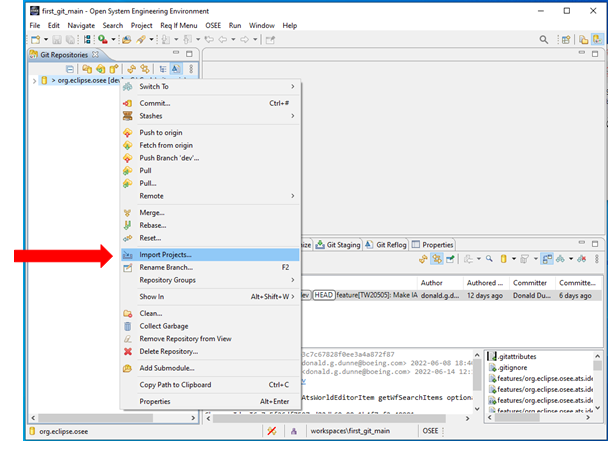The width and height of the screenshot is (608, 461).
Task: Click Create new Git repository icon
Action: [114, 69]
